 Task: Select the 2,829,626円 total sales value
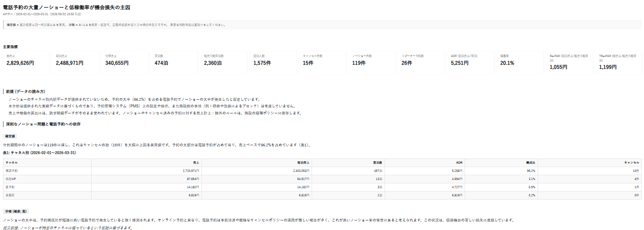point(20,63)
